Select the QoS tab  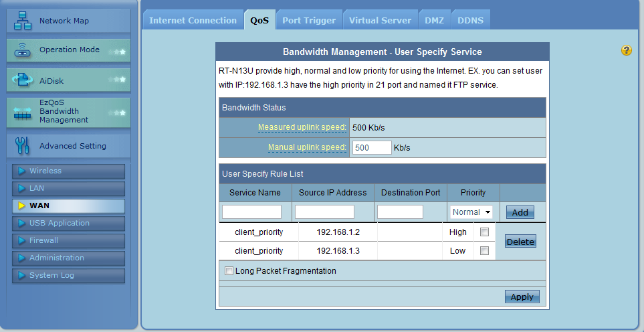tap(259, 20)
